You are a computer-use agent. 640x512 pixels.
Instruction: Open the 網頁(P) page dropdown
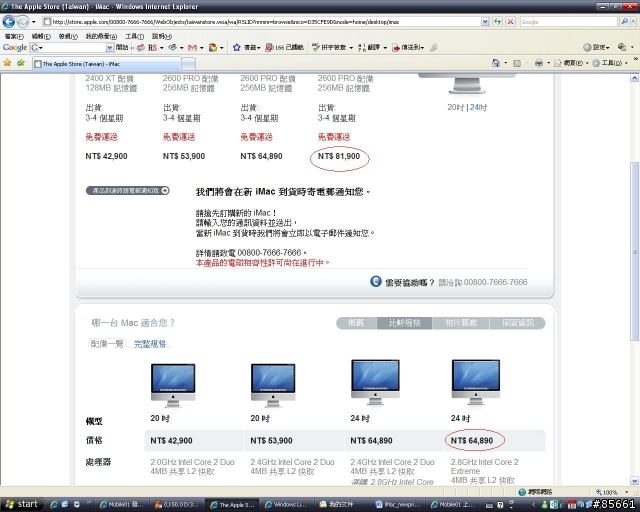(x=571, y=63)
